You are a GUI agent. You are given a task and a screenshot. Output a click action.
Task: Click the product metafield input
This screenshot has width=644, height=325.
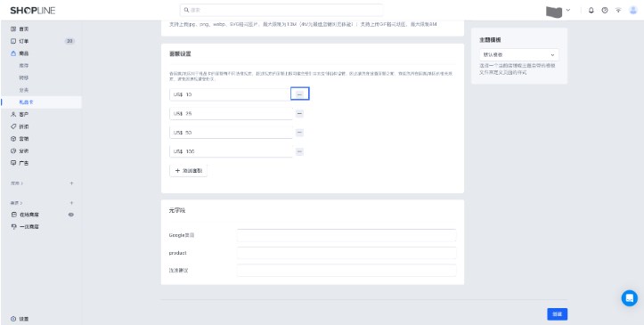tap(346, 253)
